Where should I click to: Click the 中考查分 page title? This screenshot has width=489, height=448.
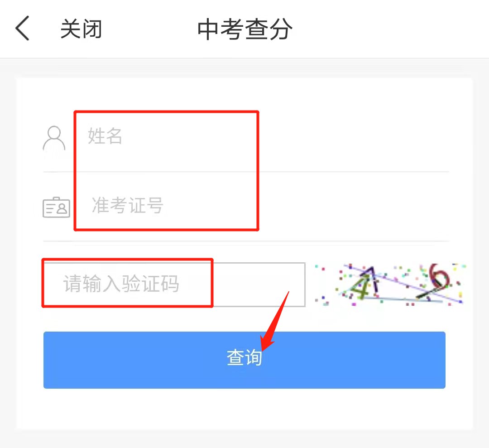pyautogui.click(x=245, y=29)
